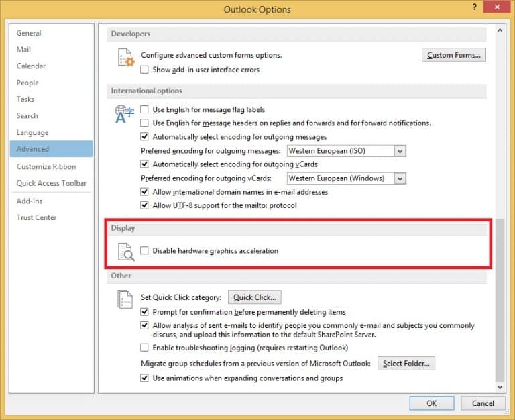Viewport: 515px width, 420px height.
Task: Open the People options category
Action: (x=52, y=83)
